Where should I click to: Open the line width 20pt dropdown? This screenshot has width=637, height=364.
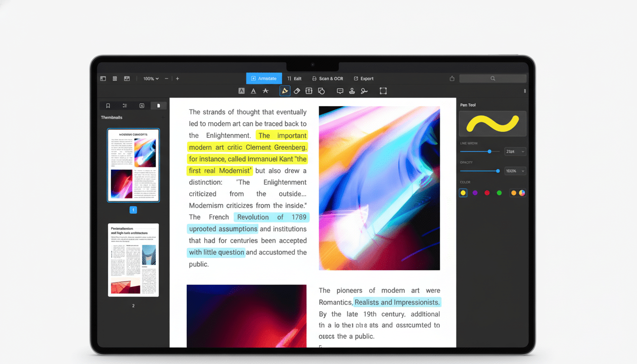515,151
